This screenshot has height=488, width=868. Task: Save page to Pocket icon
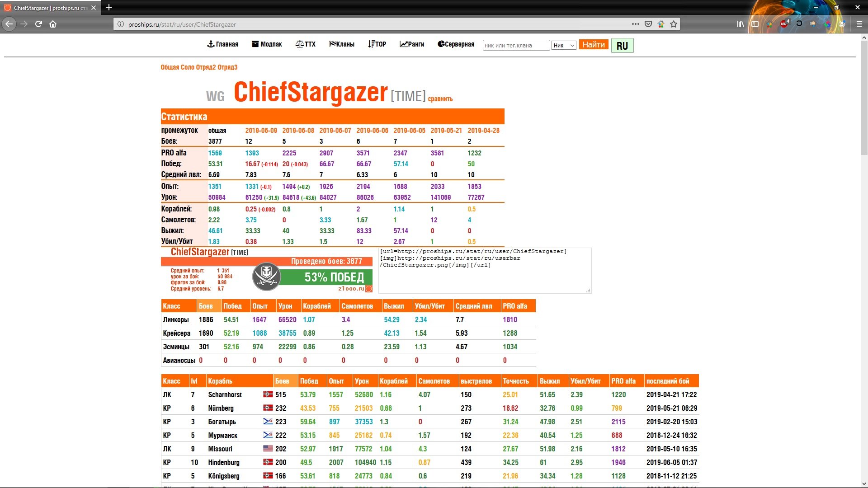pos(648,24)
